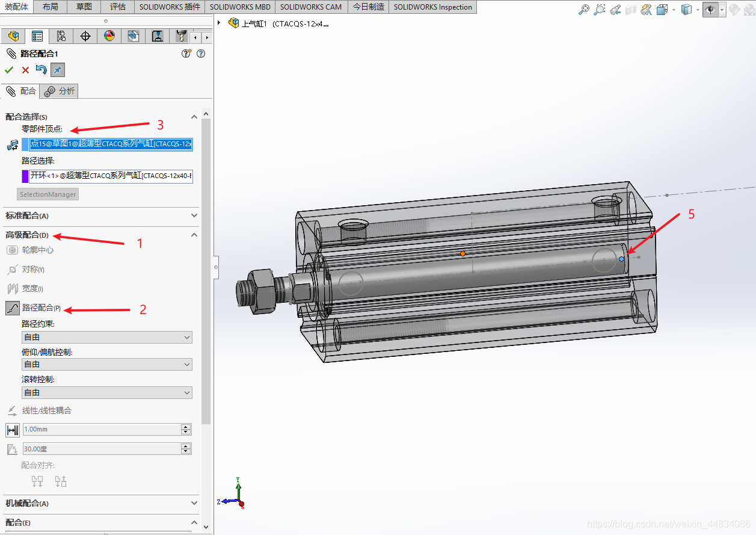The image size is (756, 535).
Task: Open the ConfigurationManager tab icon
Action: click(x=61, y=36)
